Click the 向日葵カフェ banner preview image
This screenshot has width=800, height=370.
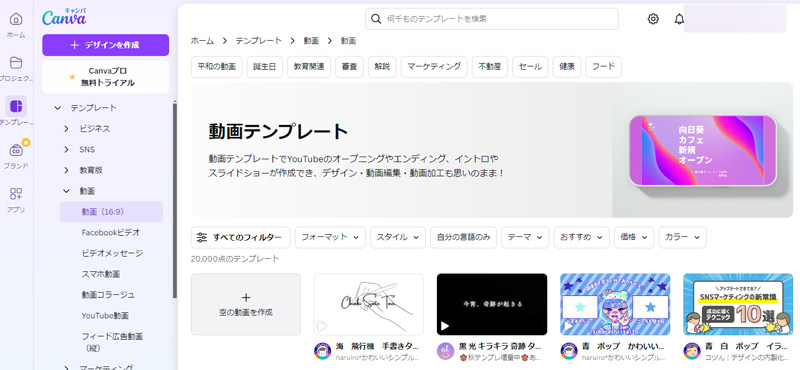(x=702, y=151)
